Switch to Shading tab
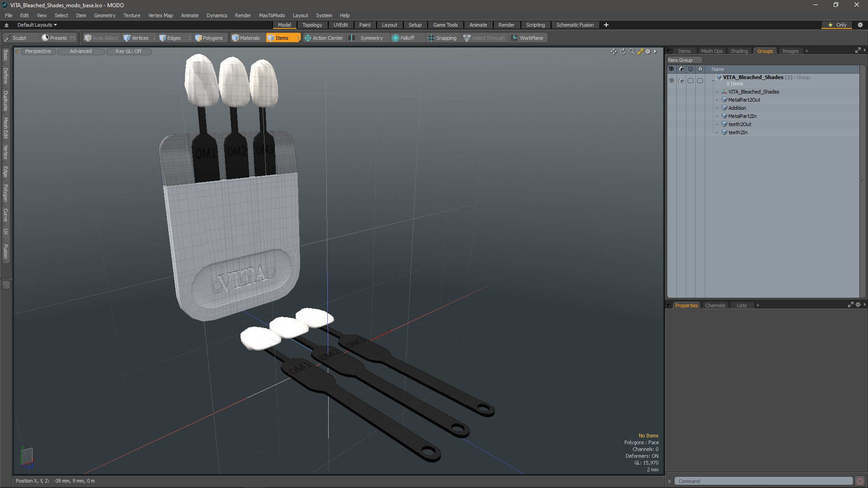Image resolution: width=868 pixels, height=488 pixels. coord(739,51)
